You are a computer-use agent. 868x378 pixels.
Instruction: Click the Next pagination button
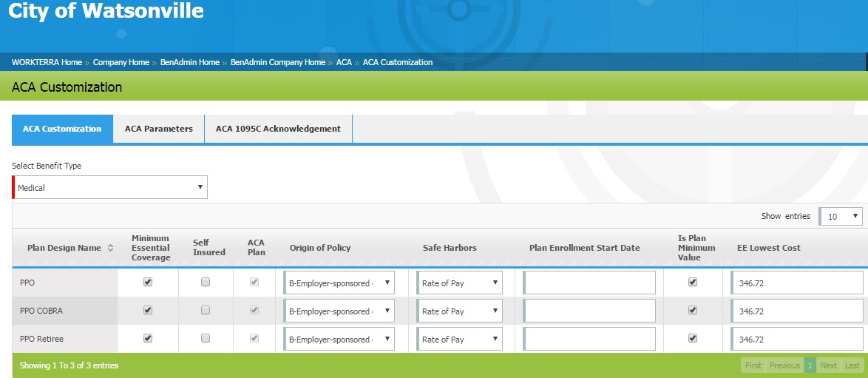828,365
